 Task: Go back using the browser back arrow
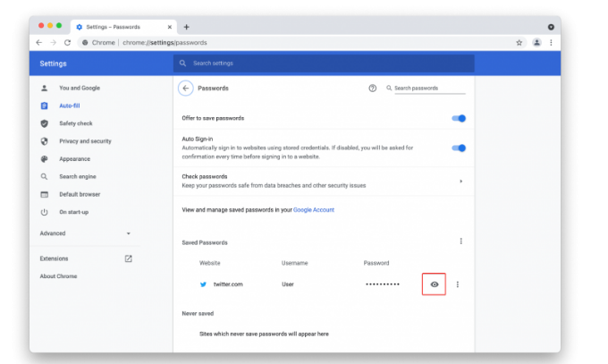(38, 43)
